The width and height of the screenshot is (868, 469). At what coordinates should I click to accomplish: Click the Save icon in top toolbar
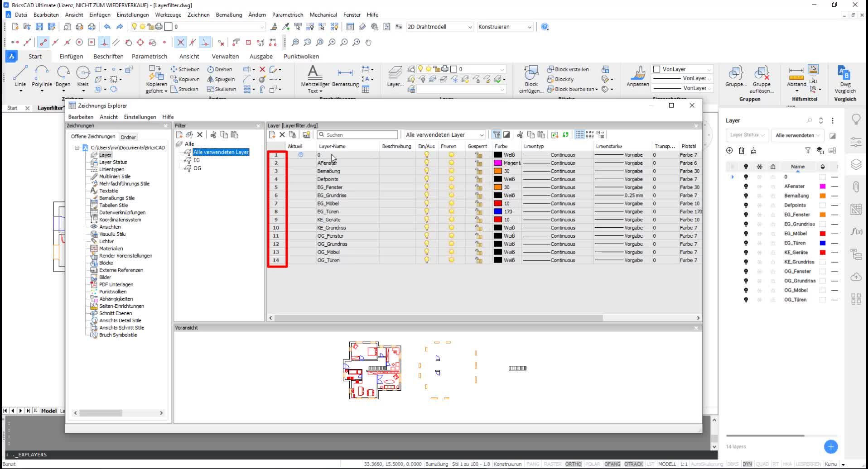(x=39, y=27)
